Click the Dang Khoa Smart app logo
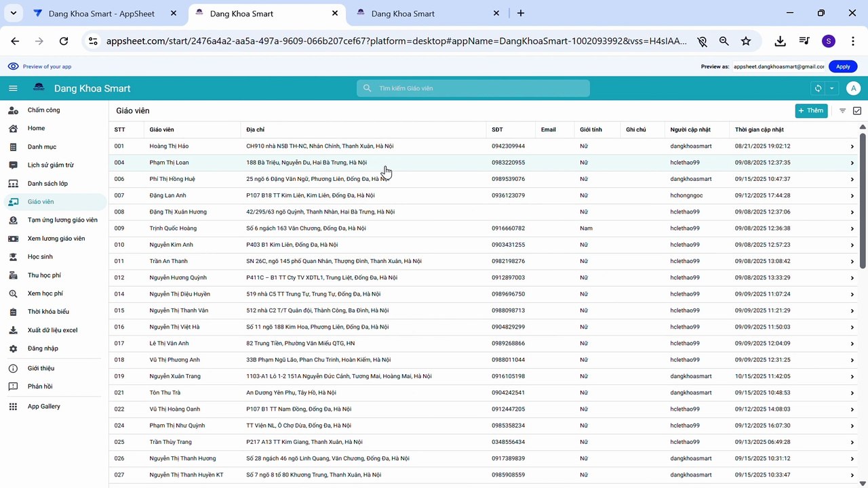The height and width of the screenshot is (488, 868). [x=39, y=88]
